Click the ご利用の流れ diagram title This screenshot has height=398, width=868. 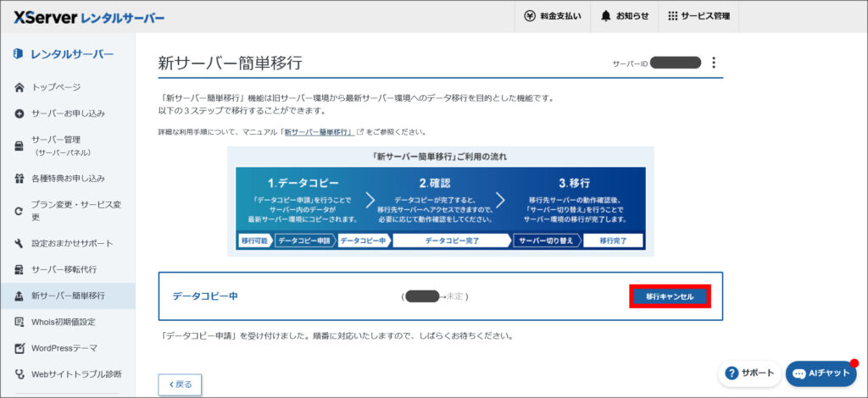click(441, 157)
